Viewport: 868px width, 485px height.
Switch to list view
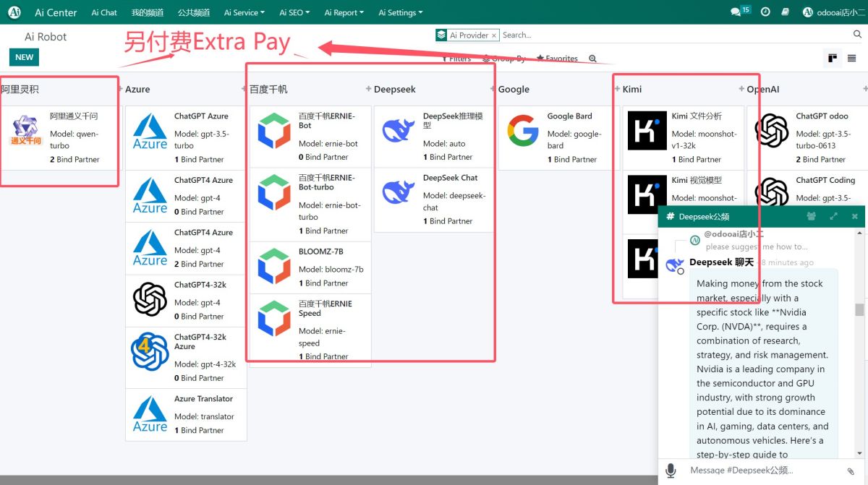tap(851, 59)
